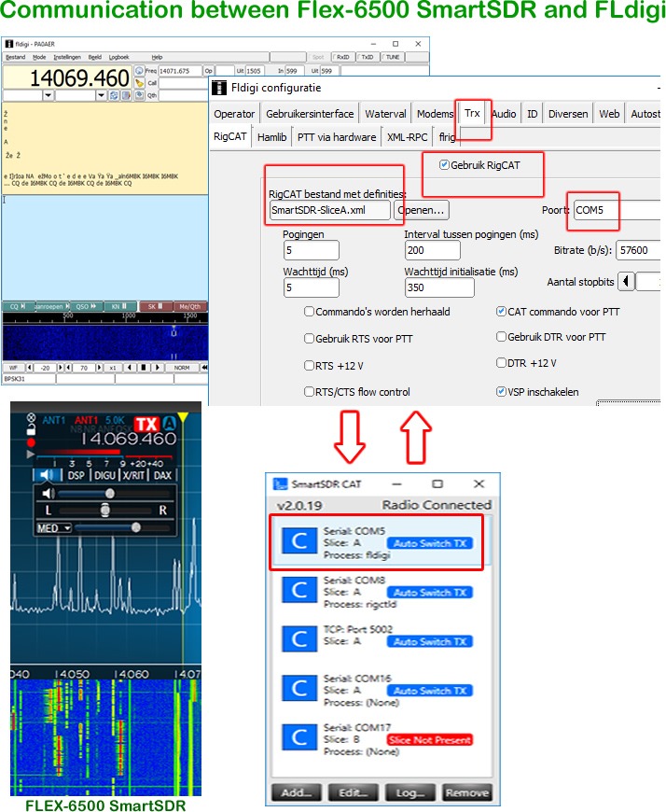Toggle VSP inschakelen checkbox

point(501,391)
